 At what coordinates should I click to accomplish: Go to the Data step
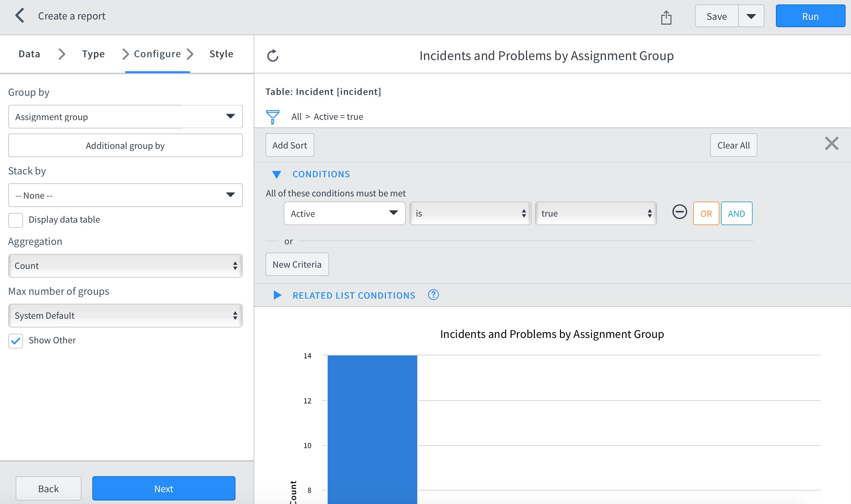point(29,54)
